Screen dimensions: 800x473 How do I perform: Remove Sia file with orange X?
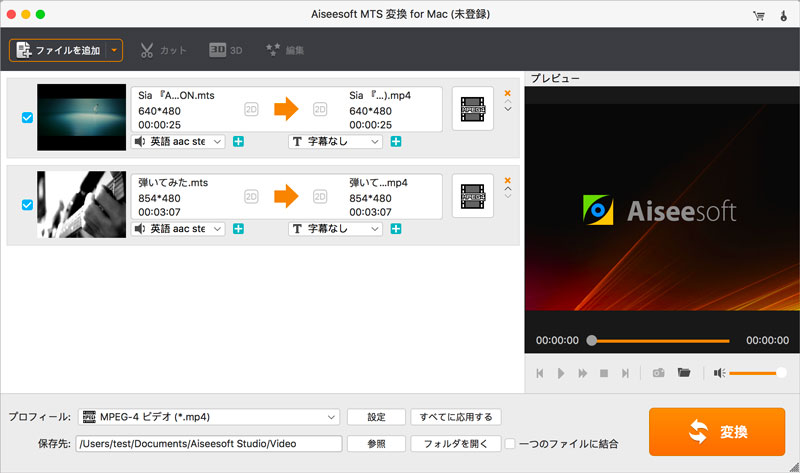point(508,93)
